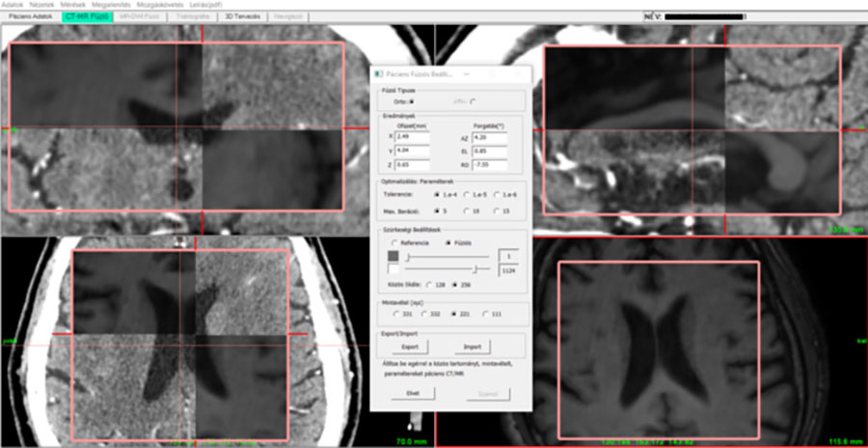
Task: Click the upper gray threshold slider handle
Action: [475, 269]
